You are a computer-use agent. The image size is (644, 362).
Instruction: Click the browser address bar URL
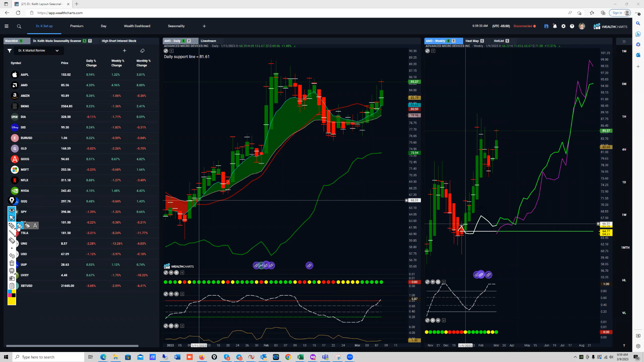[x=60, y=13]
